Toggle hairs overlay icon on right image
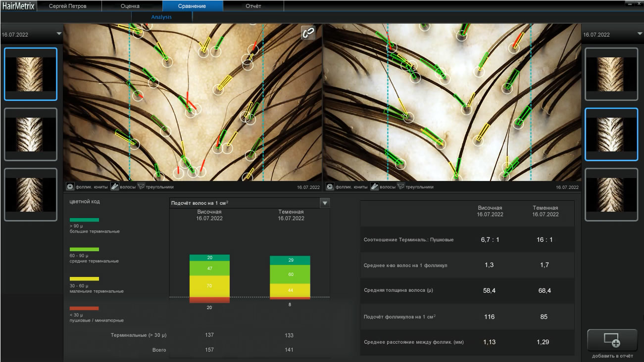The image size is (644, 362). pyautogui.click(x=374, y=187)
